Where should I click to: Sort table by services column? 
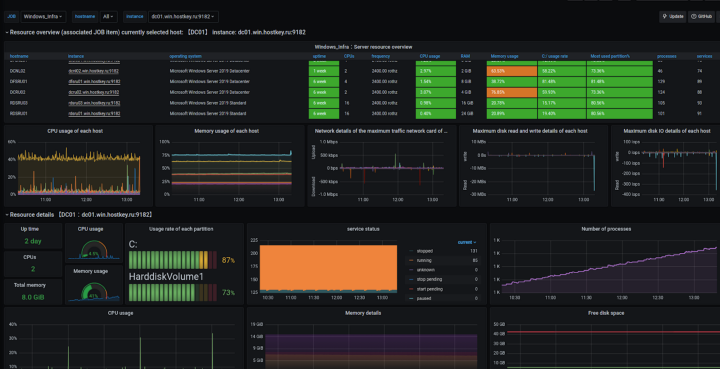pos(704,56)
